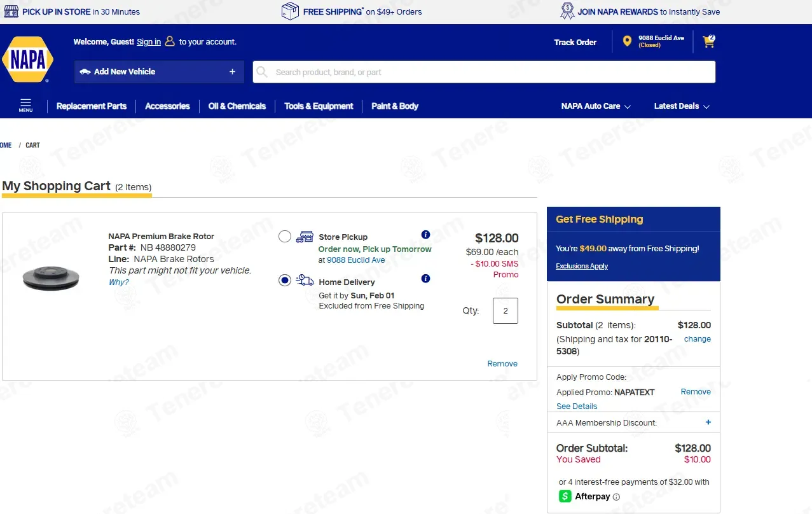Click change for shipping ZIP code
The image size is (812, 514).
(698, 339)
